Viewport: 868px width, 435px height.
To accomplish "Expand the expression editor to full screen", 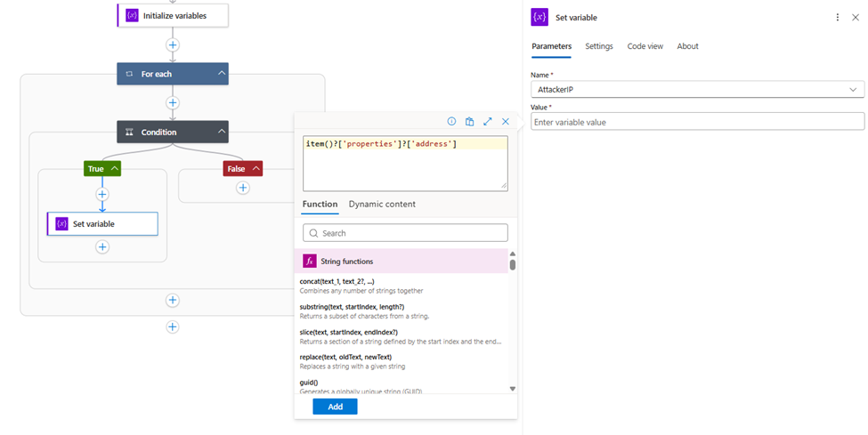I will [488, 121].
